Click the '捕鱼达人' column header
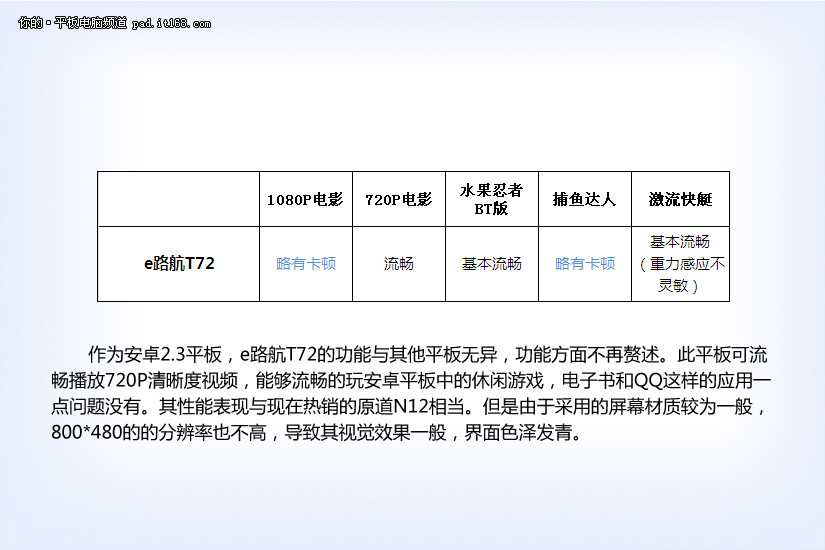Screen dimensions: 825x550 tap(585, 199)
